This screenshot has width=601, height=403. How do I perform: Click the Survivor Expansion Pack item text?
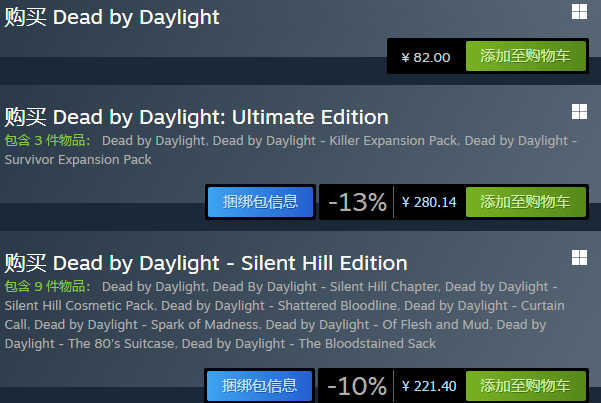coord(76,159)
